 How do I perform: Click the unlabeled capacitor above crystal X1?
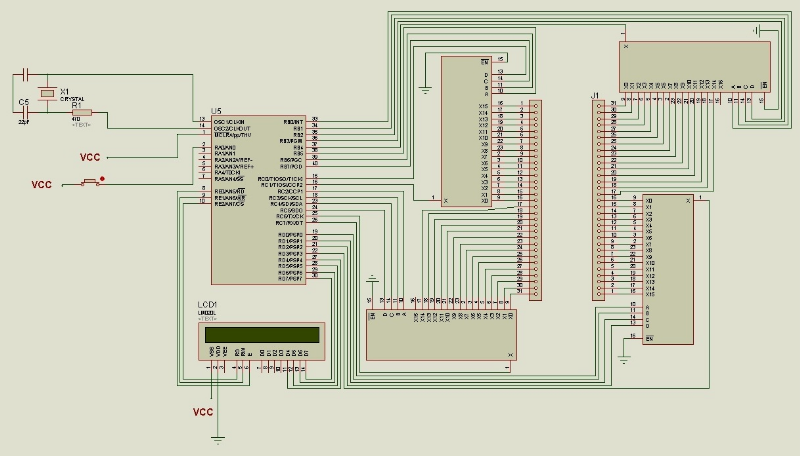pos(25,75)
